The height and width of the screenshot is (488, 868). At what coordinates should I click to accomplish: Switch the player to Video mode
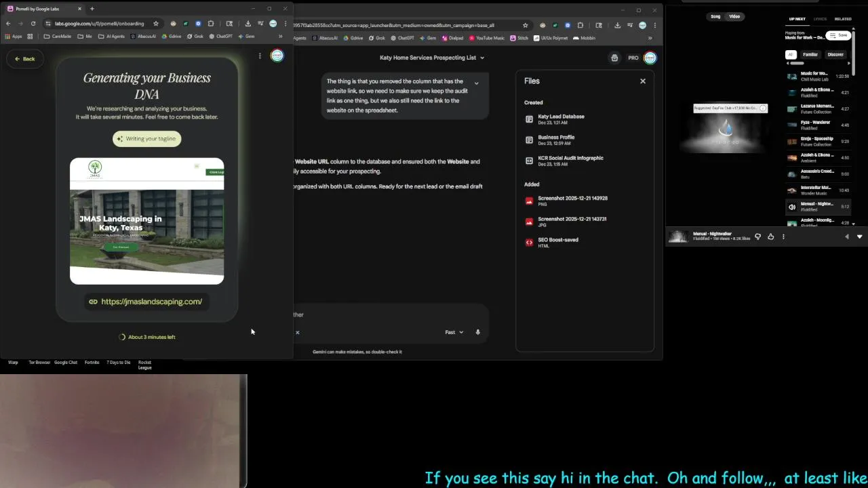click(x=734, y=16)
